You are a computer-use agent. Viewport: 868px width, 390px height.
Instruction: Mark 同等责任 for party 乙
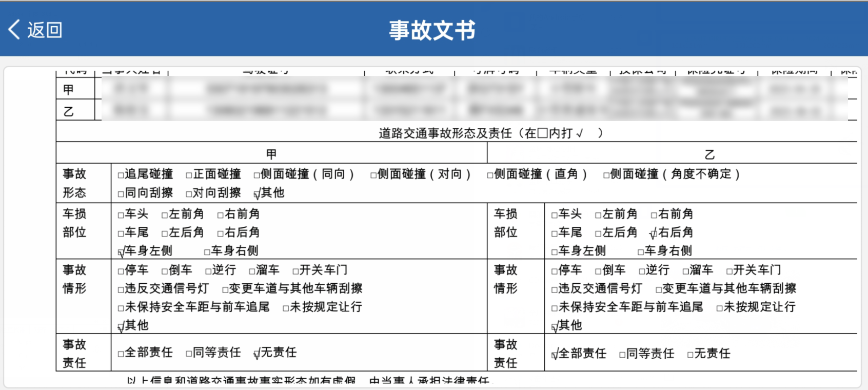click(x=622, y=355)
